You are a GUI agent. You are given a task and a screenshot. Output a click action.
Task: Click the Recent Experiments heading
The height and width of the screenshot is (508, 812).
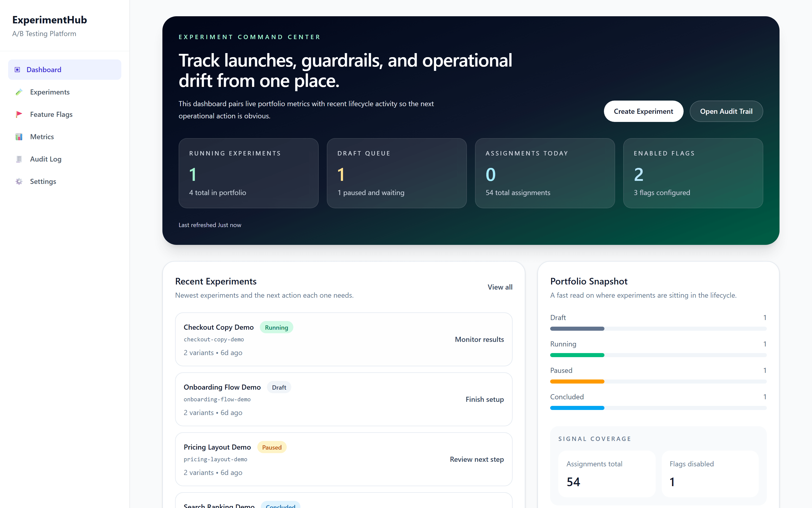pyautogui.click(x=216, y=281)
